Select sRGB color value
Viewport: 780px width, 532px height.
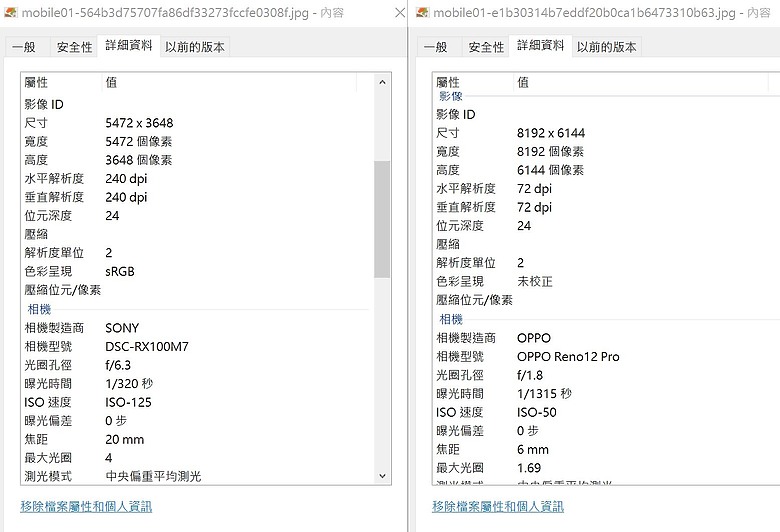click(120, 272)
